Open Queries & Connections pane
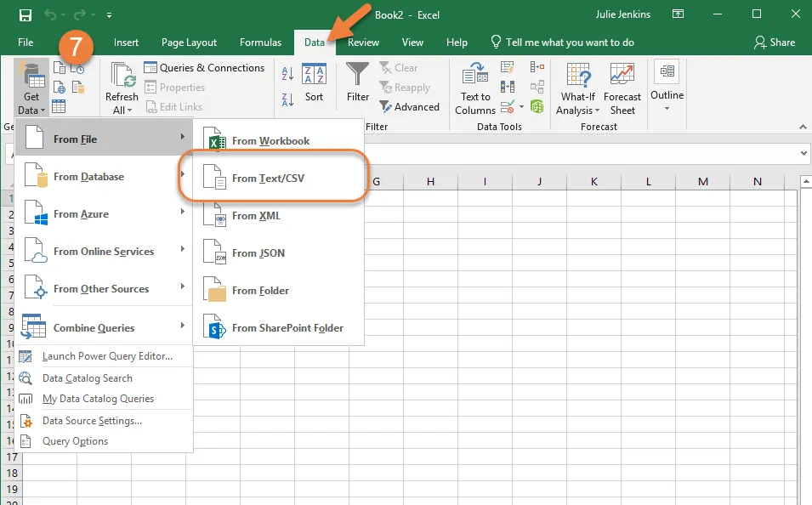Screen dimensions: 812x505 tap(204, 68)
